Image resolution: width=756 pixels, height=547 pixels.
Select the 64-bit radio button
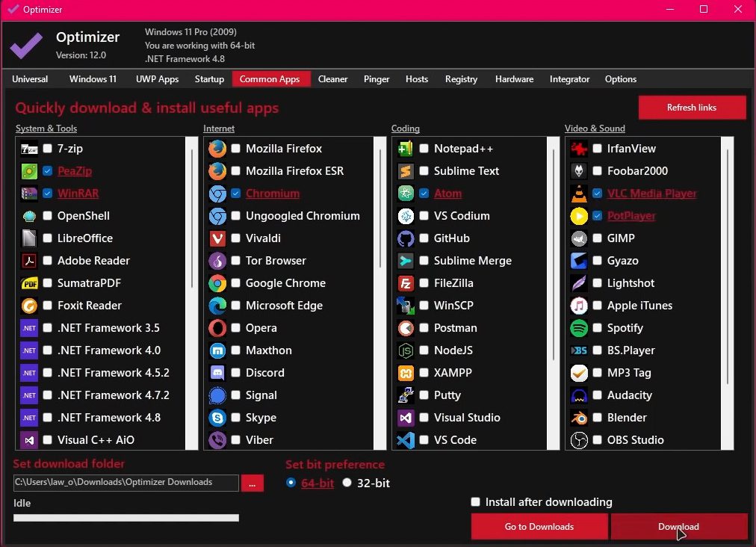[291, 483]
